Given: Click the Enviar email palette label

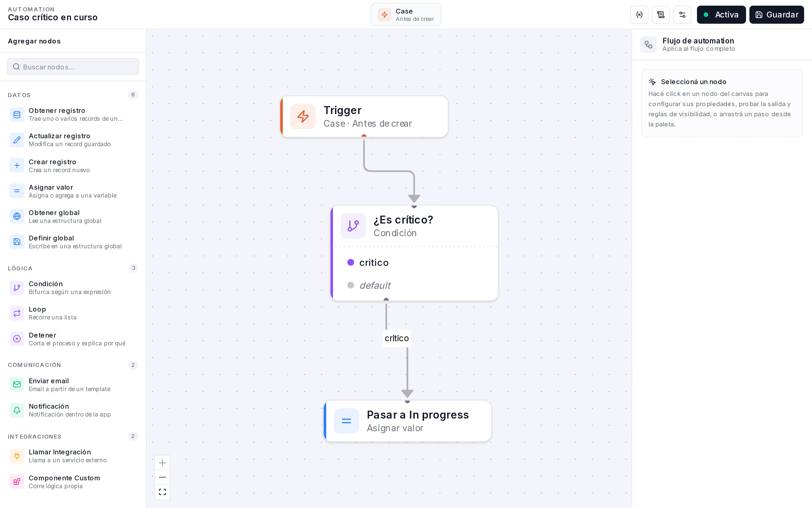Looking at the screenshot, I should [x=49, y=381].
